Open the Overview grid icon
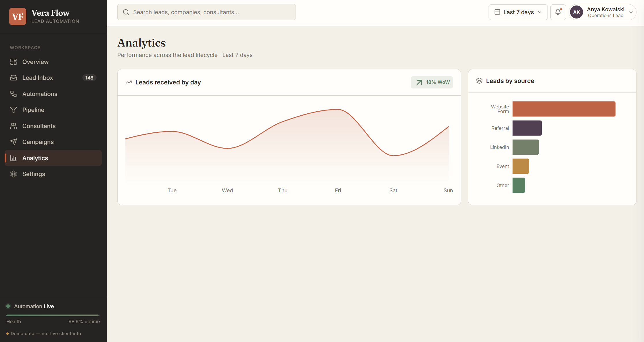644x342 pixels. point(14,62)
